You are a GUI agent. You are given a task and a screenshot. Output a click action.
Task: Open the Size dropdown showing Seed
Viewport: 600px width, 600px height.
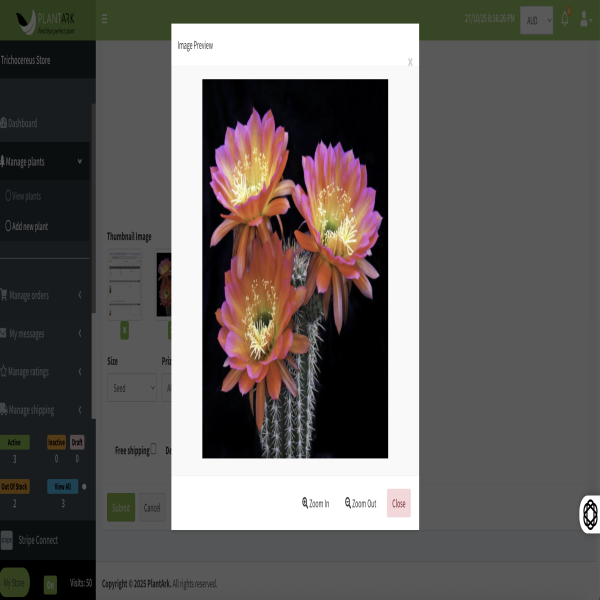(x=131, y=388)
